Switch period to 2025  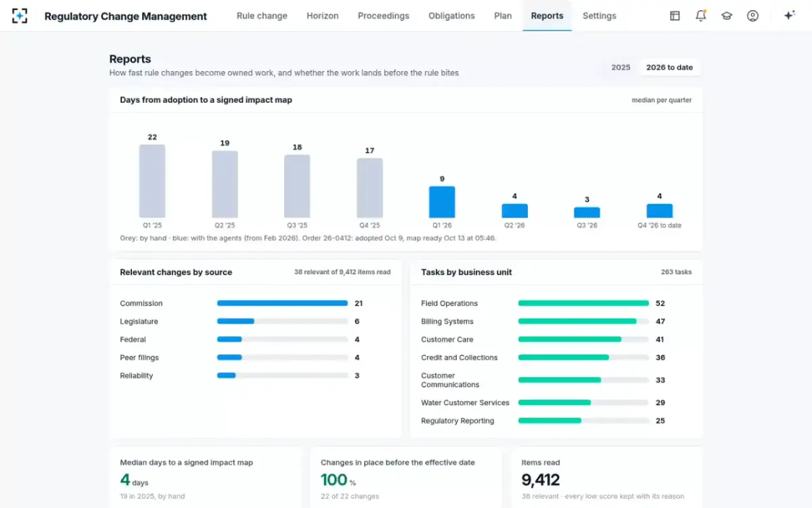click(621, 67)
